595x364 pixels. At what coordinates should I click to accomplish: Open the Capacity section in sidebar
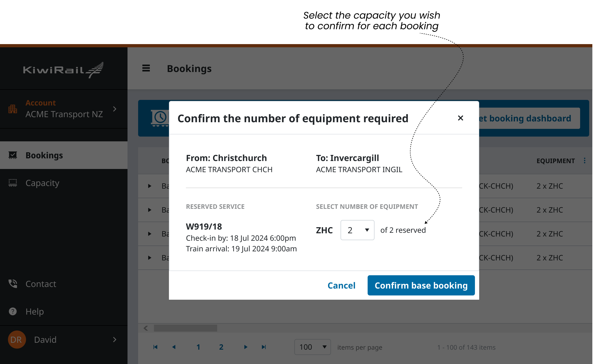pos(42,183)
